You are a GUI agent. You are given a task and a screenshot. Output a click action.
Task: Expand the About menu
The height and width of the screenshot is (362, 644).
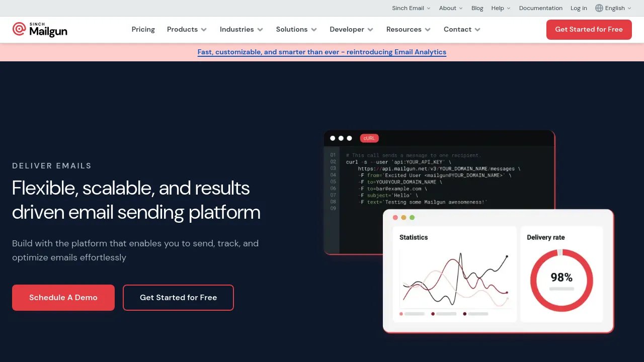click(x=451, y=8)
